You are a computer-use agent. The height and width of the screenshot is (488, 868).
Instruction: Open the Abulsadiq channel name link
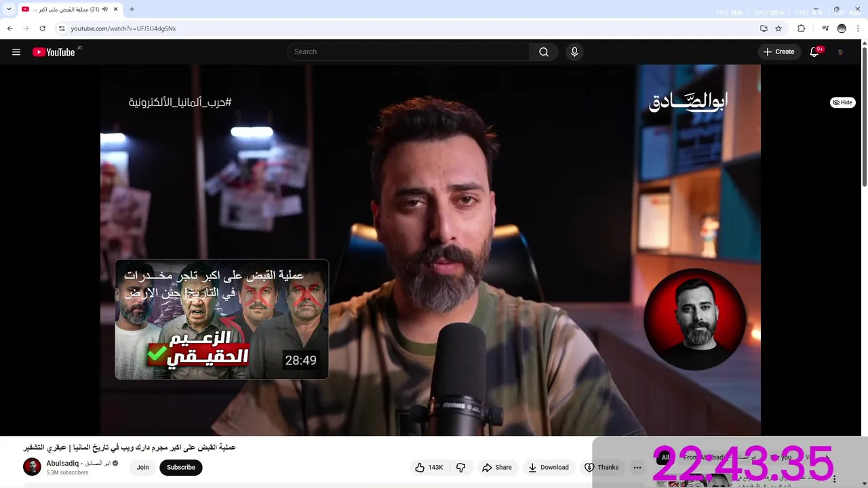78,463
